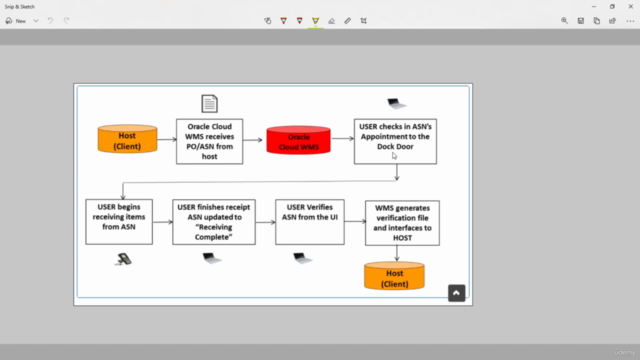Click 'Oracle Cloud WMS receives PO/ASN from host' box
This screenshot has width=640, height=360.
point(209,142)
